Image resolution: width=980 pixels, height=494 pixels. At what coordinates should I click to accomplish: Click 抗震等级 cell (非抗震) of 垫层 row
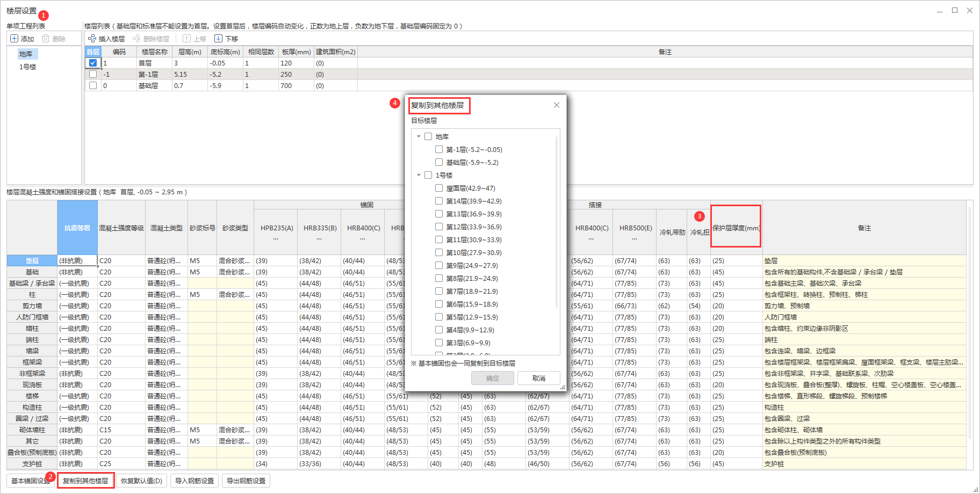(77, 260)
